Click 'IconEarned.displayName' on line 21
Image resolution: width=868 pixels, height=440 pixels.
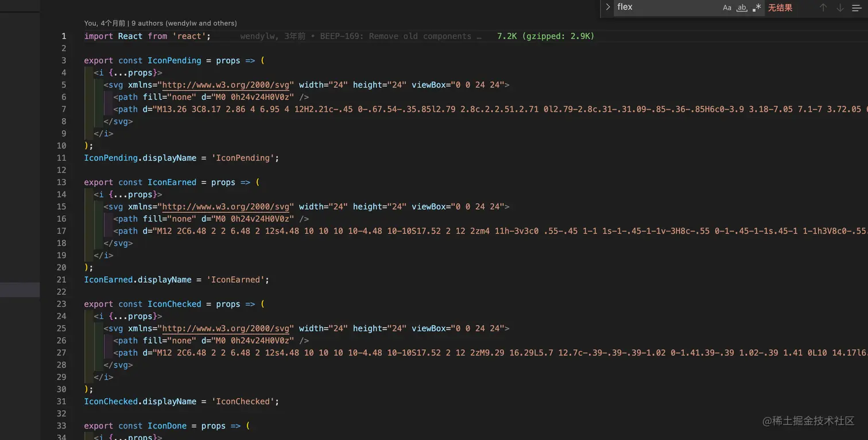[x=138, y=280]
